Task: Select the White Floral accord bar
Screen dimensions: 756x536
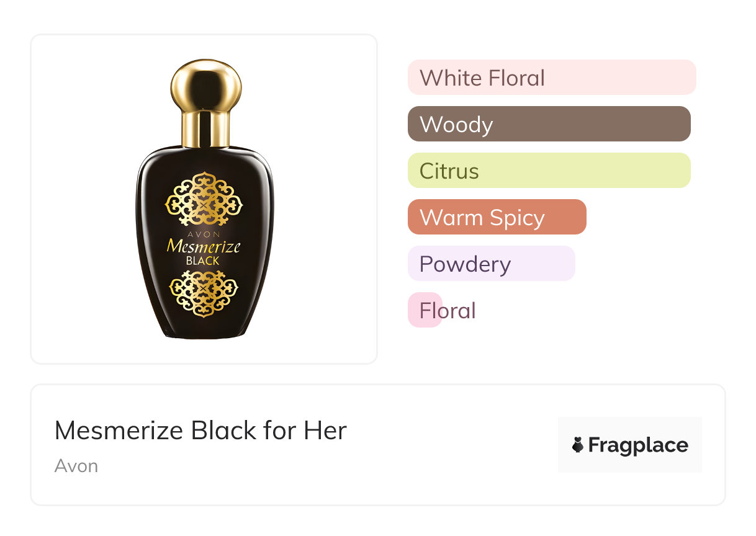Action: pyautogui.click(x=551, y=78)
